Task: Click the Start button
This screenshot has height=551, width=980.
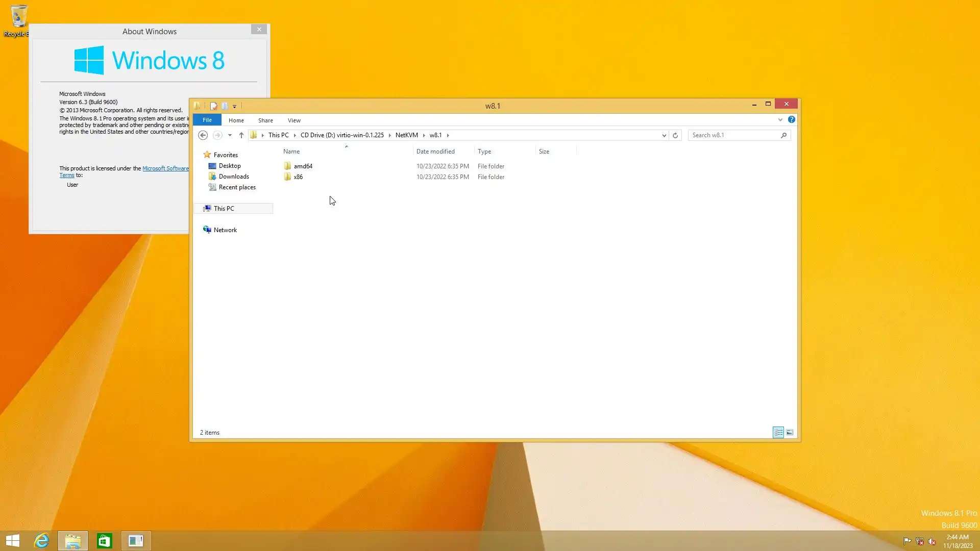Action: [13, 541]
